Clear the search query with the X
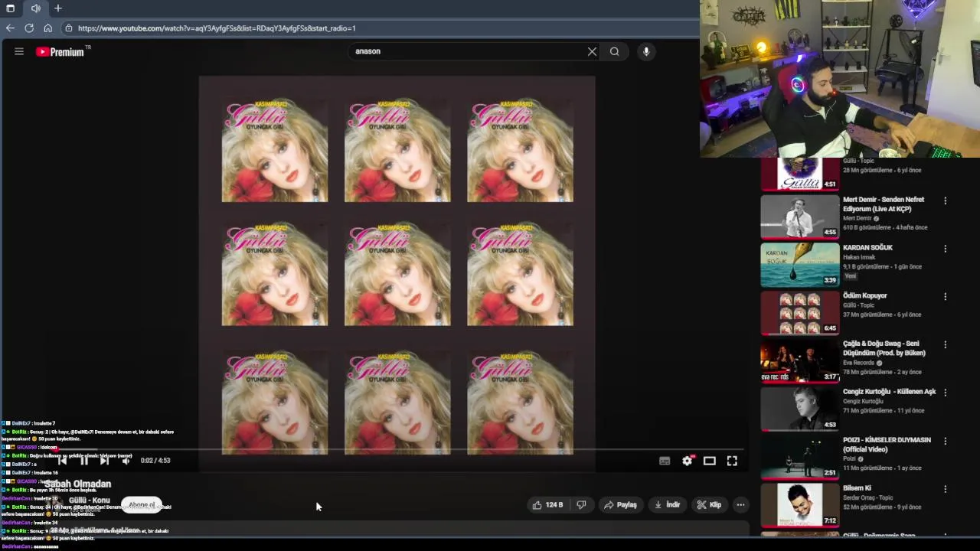Screen dimensions: 980x551 click(x=592, y=51)
